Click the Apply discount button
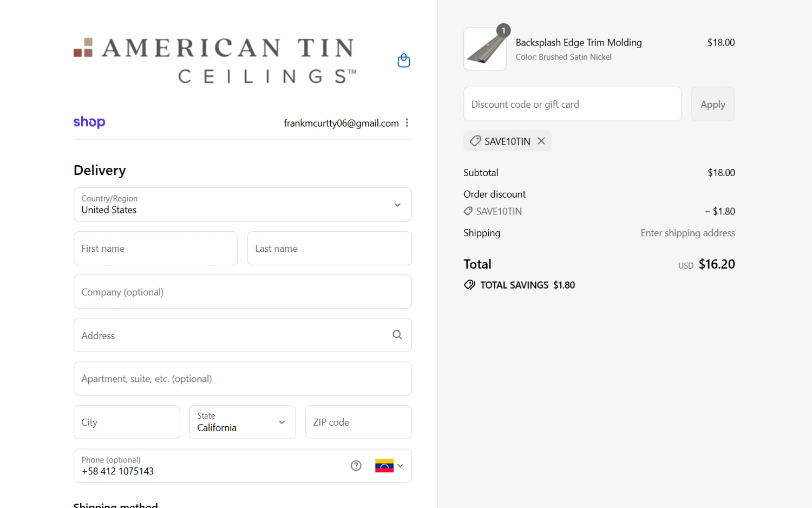 click(x=713, y=104)
